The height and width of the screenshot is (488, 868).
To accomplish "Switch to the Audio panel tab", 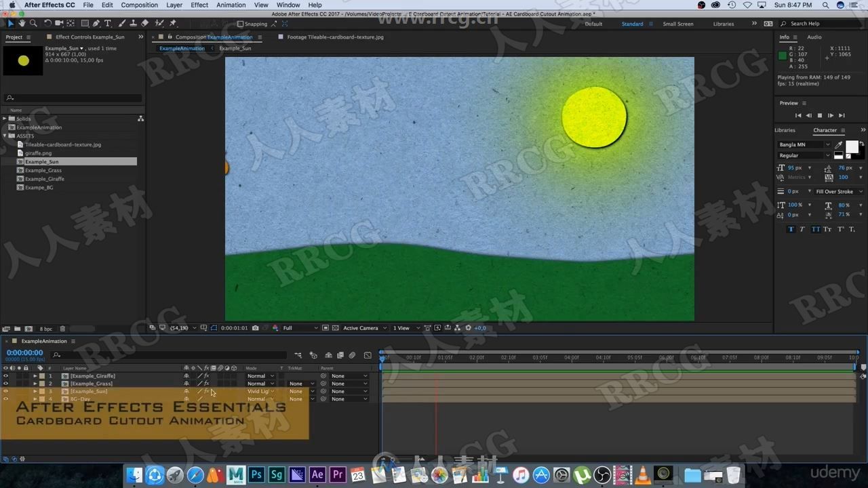I will click(x=814, y=37).
